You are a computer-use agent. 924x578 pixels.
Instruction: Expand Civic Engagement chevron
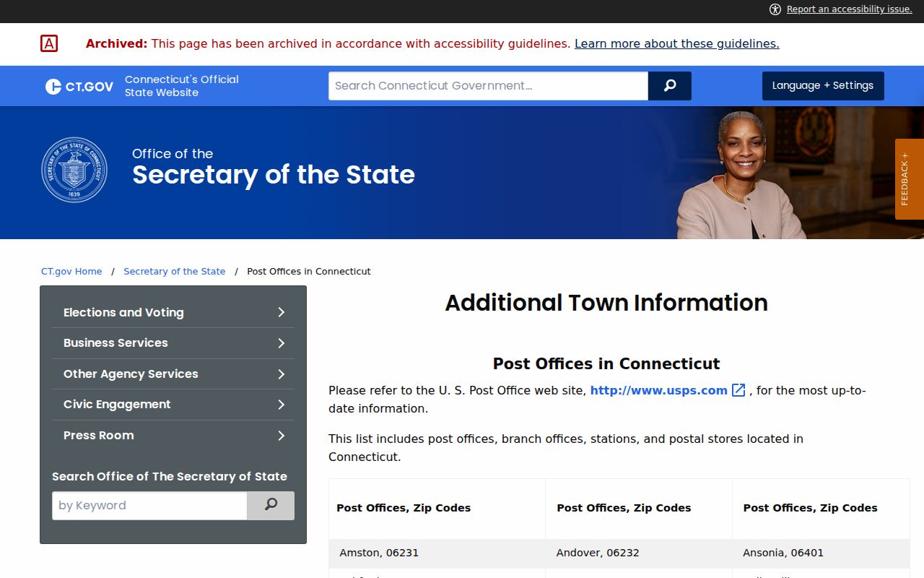pos(282,405)
